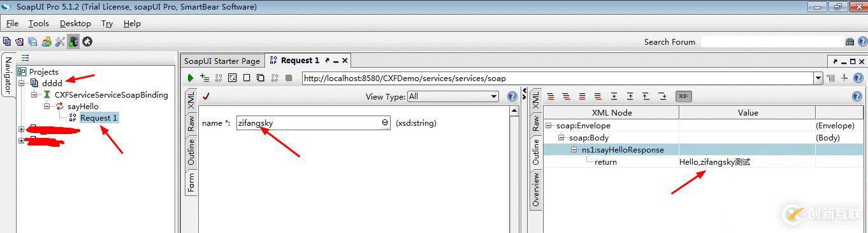Collapse the dddd project node
This screenshot has height=233, width=868.
22,83
